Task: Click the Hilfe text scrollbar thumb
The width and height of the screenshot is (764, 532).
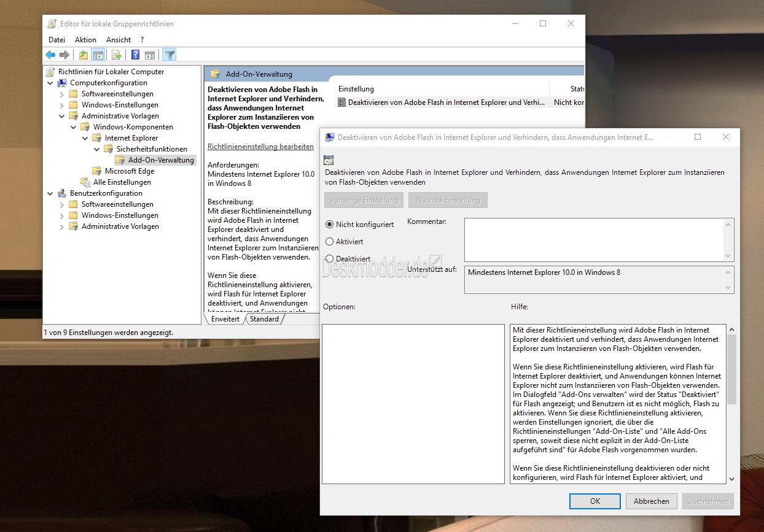Action: click(731, 369)
